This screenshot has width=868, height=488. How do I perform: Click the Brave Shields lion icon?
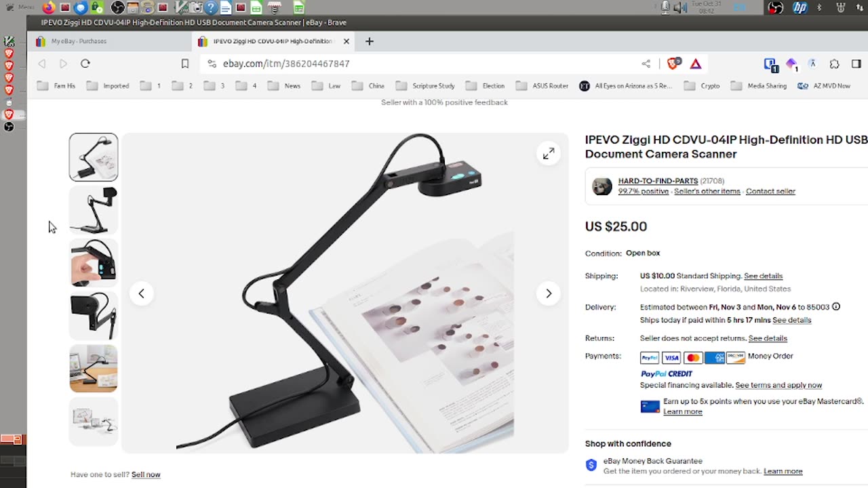click(x=673, y=64)
